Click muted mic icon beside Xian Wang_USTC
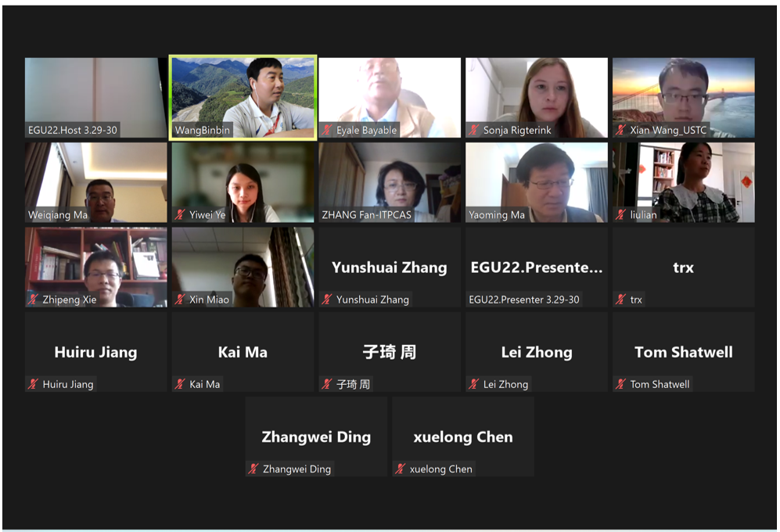 coord(620,131)
